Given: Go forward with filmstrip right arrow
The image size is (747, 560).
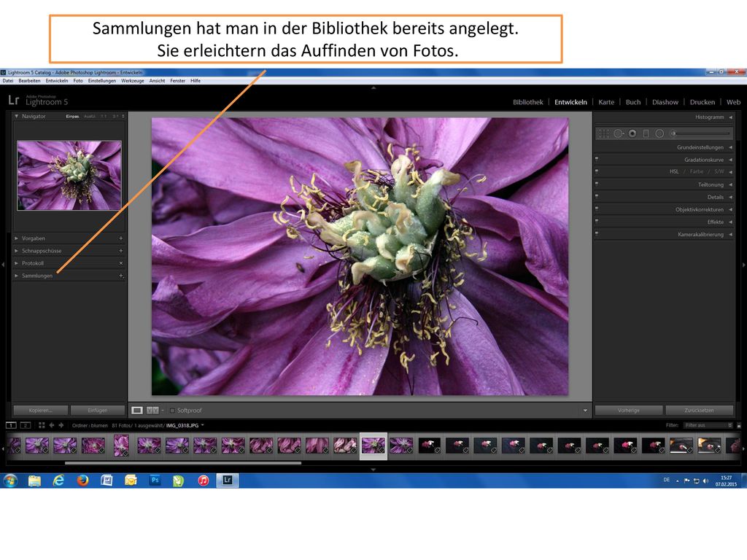Looking at the screenshot, I should pos(61,425).
